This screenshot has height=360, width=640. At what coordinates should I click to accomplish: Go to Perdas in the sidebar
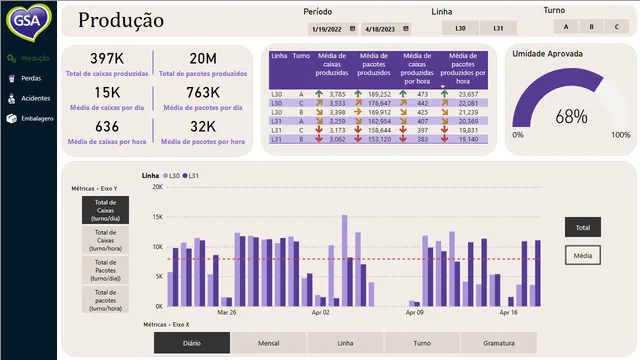point(31,78)
